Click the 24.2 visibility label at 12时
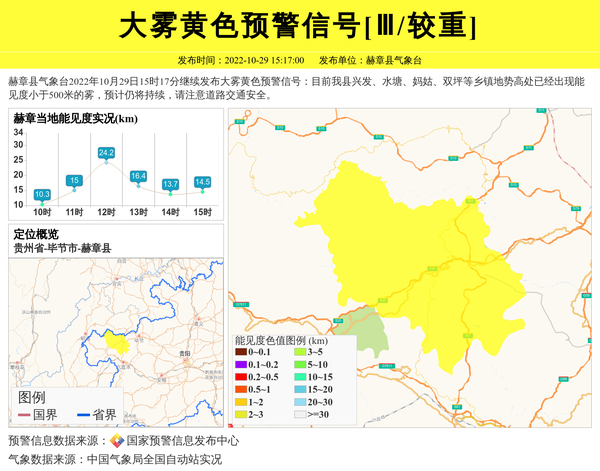 point(106,153)
